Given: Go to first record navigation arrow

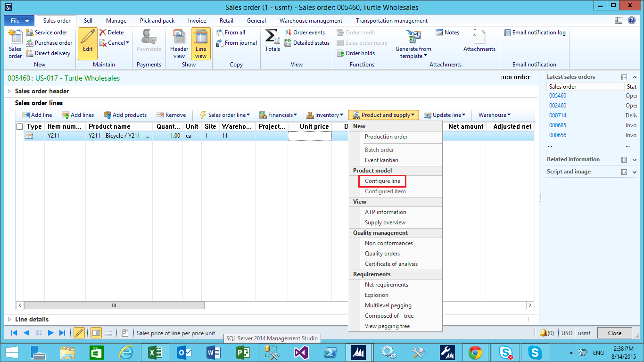Looking at the screenshot, I should 14,333.
